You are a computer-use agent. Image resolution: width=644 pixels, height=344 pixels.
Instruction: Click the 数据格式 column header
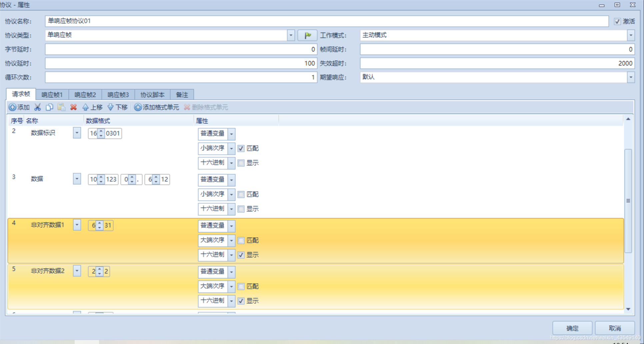[x=138, y=121]
